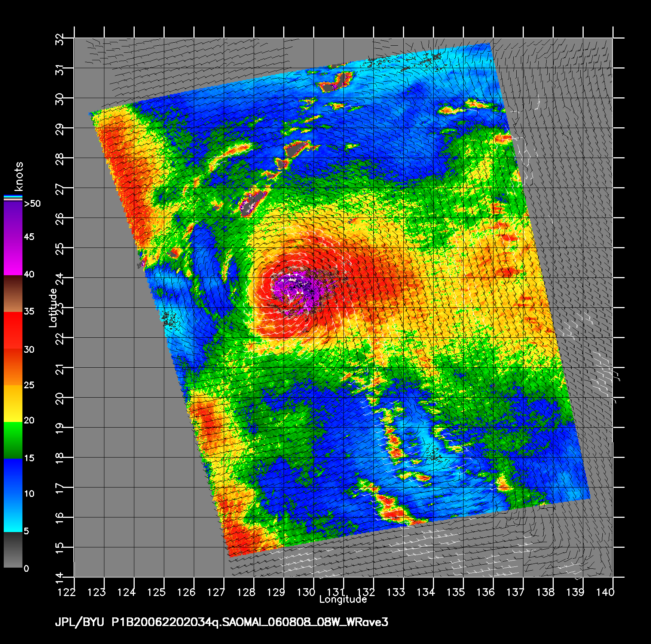Select the green 15–20 knot color band
Screen dimensions: 651x644
point(13,440)
